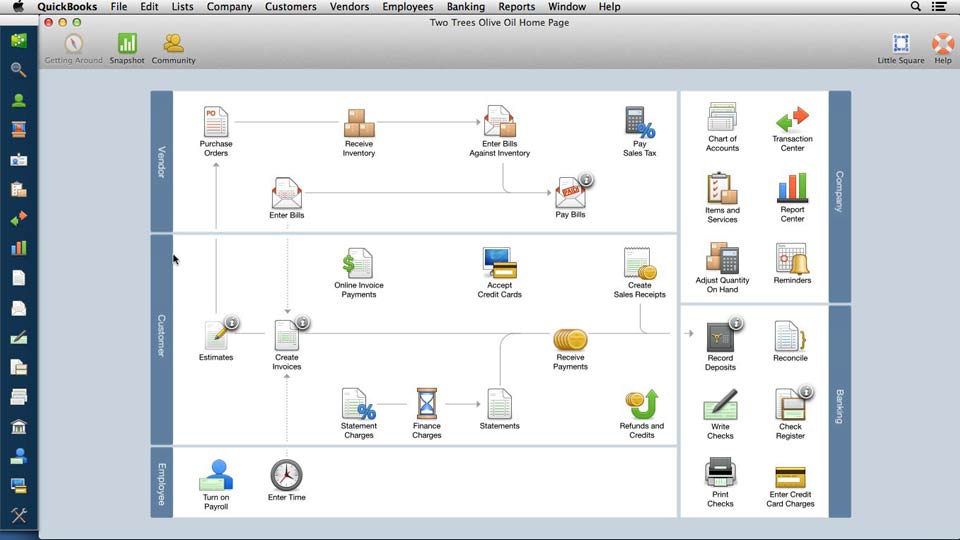Click the Receive Payments coins icon
The image size is (960, 540).
pyautogui.click(x=570, y=339)
